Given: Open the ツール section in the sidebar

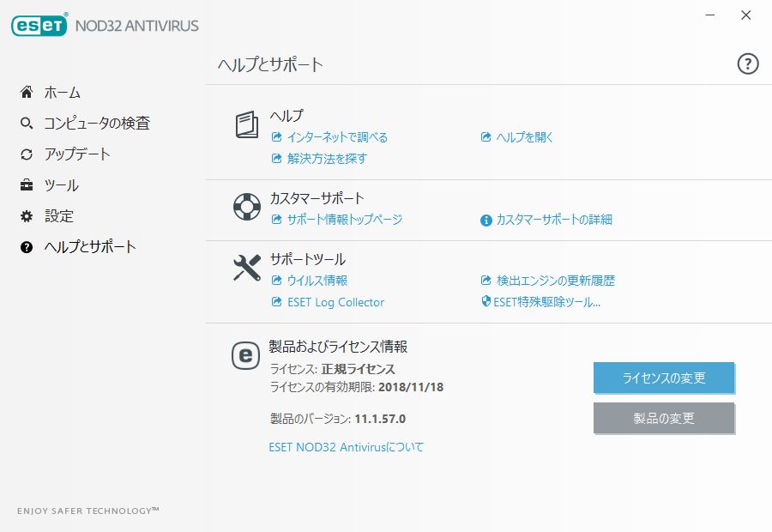Looking at the screenshot, I should (62, 185).
